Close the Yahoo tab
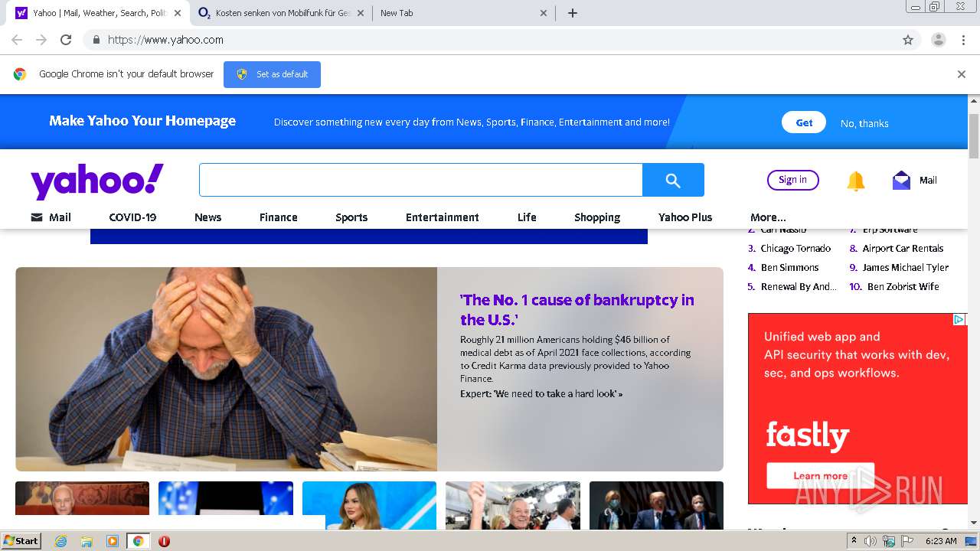Image resolution: width=980 pixels, height=551 pixels. (x=178, y=13)
